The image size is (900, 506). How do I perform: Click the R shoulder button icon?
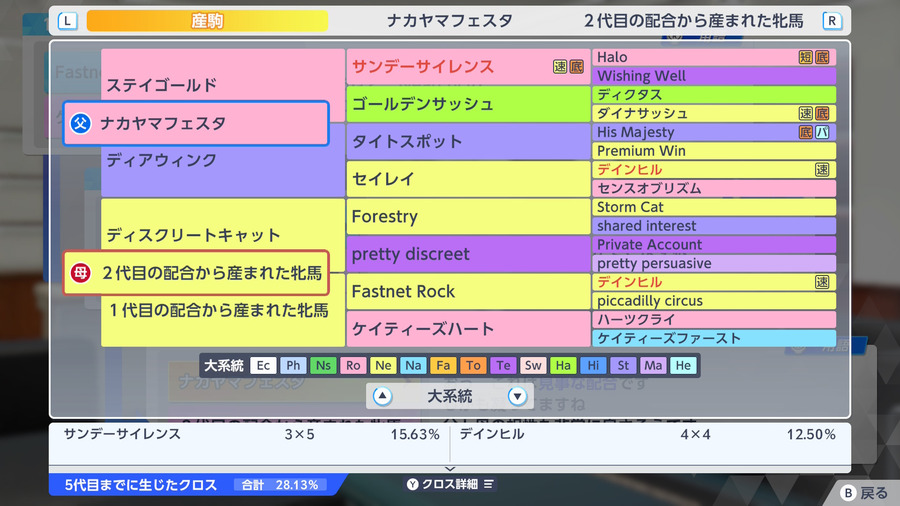pyautogui.click(x=832, y=21)
